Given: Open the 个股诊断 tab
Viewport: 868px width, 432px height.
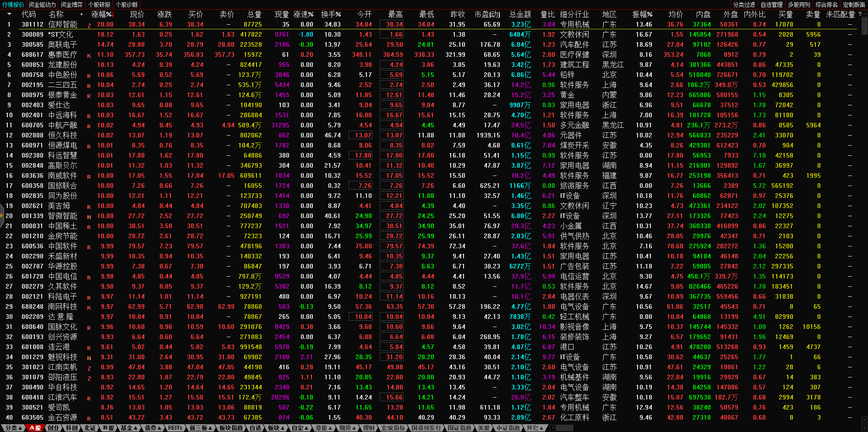Looking at the screenshot, I should (x=126, y=5).
